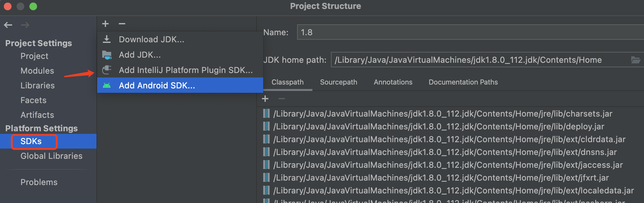Click the charsets.jar archive icon

266,114
